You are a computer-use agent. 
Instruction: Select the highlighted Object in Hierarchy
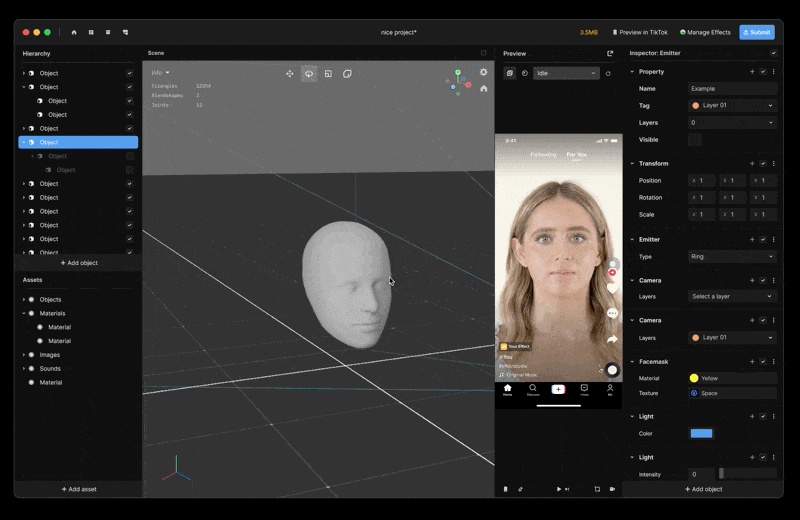pos(78,142)
